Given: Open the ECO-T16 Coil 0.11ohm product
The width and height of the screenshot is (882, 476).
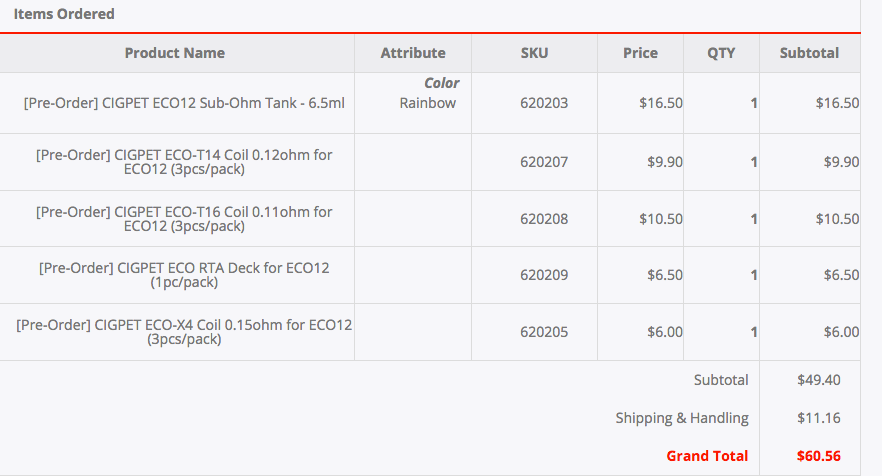Looking at the screenshot, I should pyautogui.click(x=184, y=219).
